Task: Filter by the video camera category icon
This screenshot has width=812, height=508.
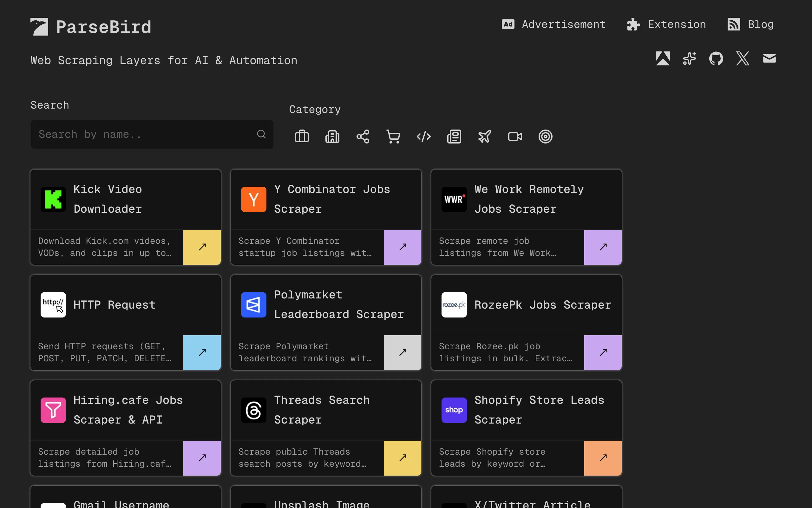Action: point(515,137)
